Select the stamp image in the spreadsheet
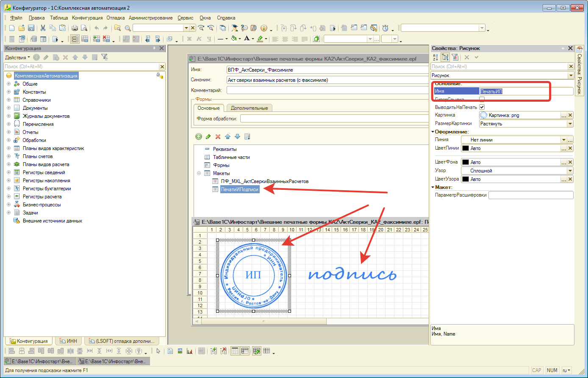 (x=254, y=275)
